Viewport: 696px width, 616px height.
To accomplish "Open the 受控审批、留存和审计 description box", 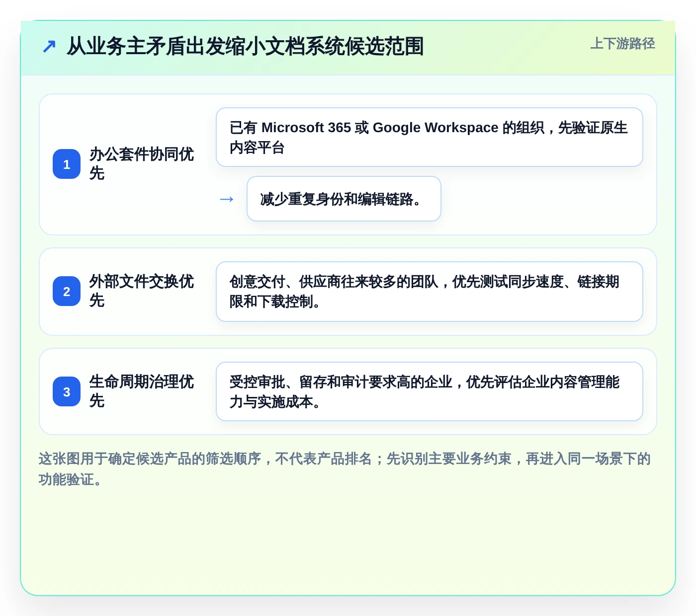I will tap(430, 391).
